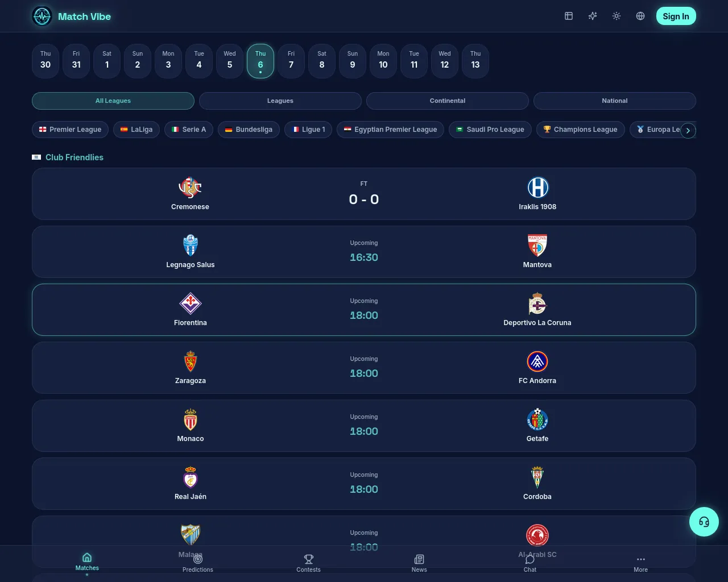Go to Predictions in bottom navigation

click(198, 564)
